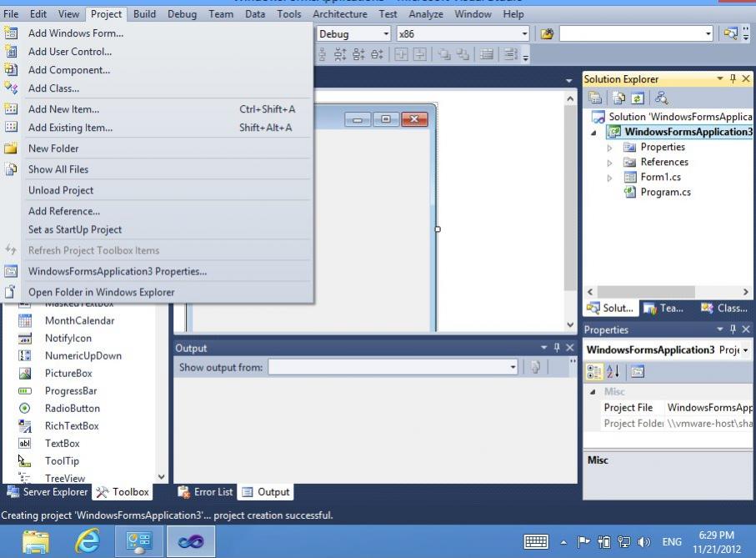Toggle auto-hide pin on Properties panel
The width and height of the screenshot is (756, 558).
pyautogui.click(x=733, y=329)
